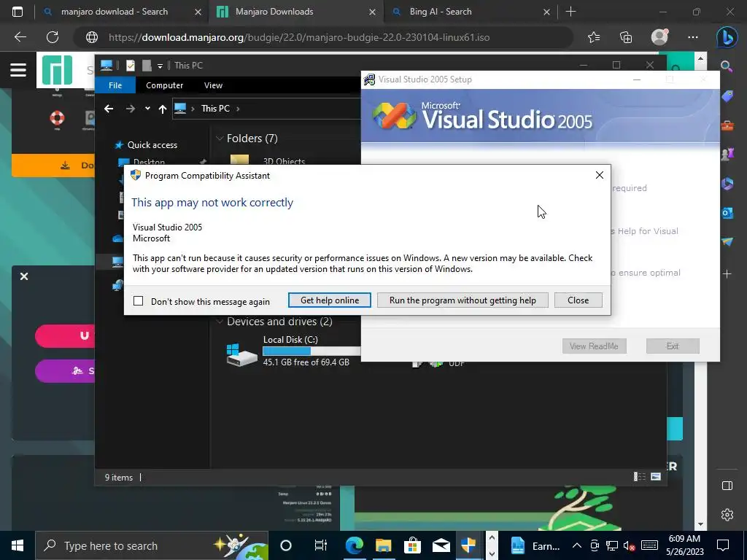
Task: Collapse the Devices and drives group
Action: pos(220,322)
